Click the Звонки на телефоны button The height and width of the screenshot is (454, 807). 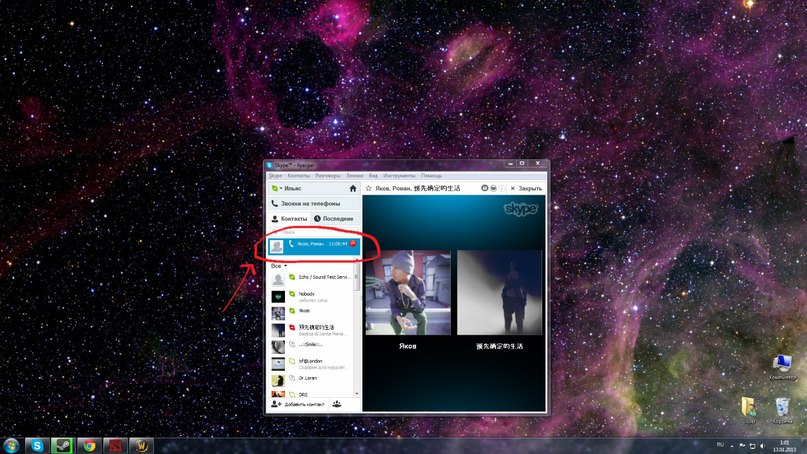pos(313,203)
